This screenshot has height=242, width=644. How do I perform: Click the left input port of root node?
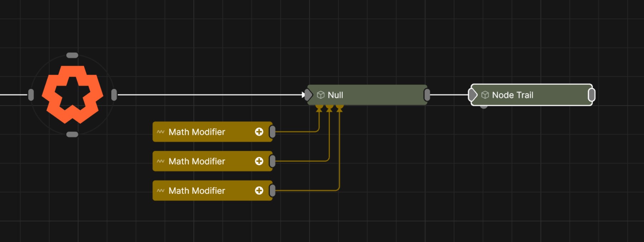[31, 95]
